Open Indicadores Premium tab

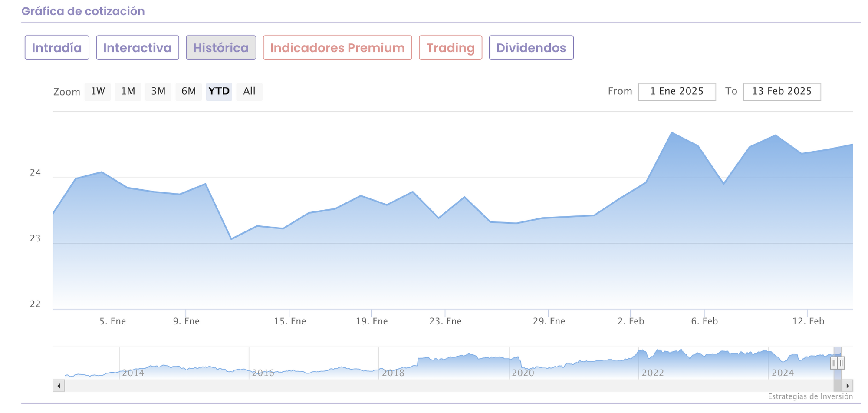337,48
